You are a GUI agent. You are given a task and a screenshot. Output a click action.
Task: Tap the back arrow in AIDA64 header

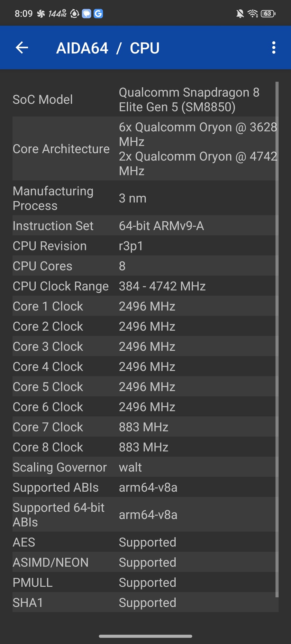(22, 48)
